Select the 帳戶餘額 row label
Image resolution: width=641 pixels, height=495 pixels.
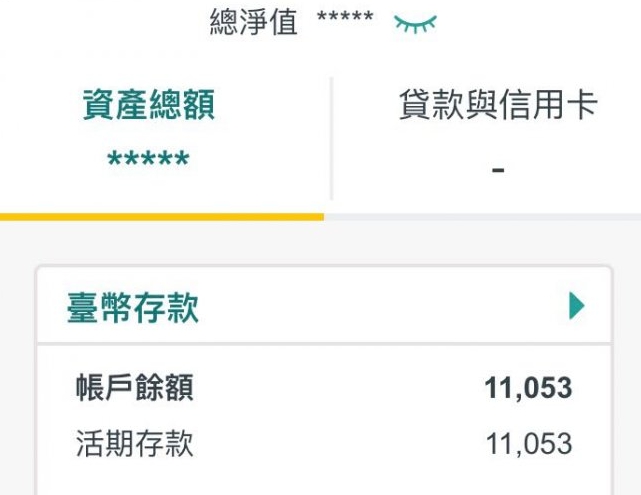134,388
